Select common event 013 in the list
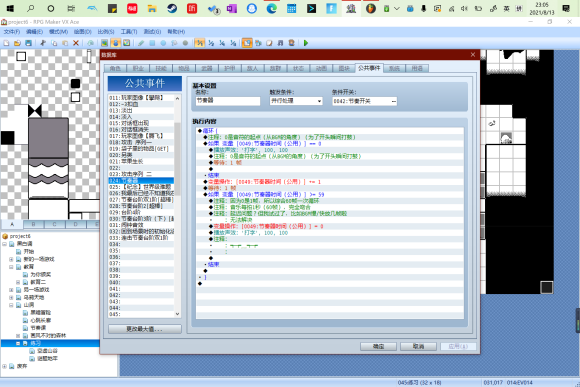This screenshot has height=387, width=580. 141,111
